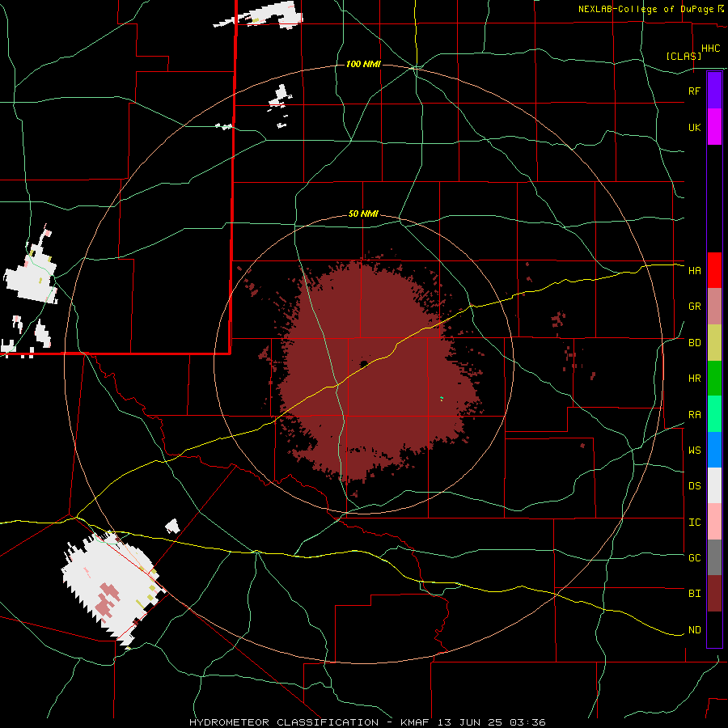Click the 'RA' legend label

[x=694, y=415]
